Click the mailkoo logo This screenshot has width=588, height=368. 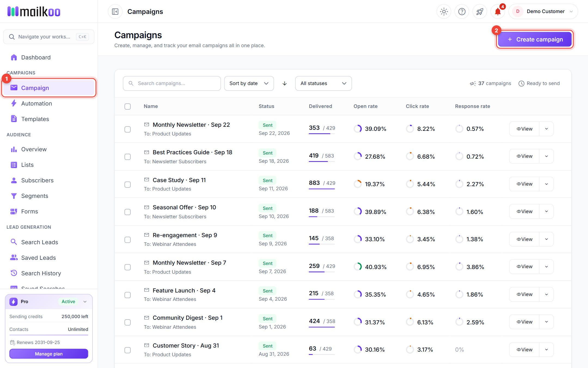pyautogui.click(x=34, y=11)
